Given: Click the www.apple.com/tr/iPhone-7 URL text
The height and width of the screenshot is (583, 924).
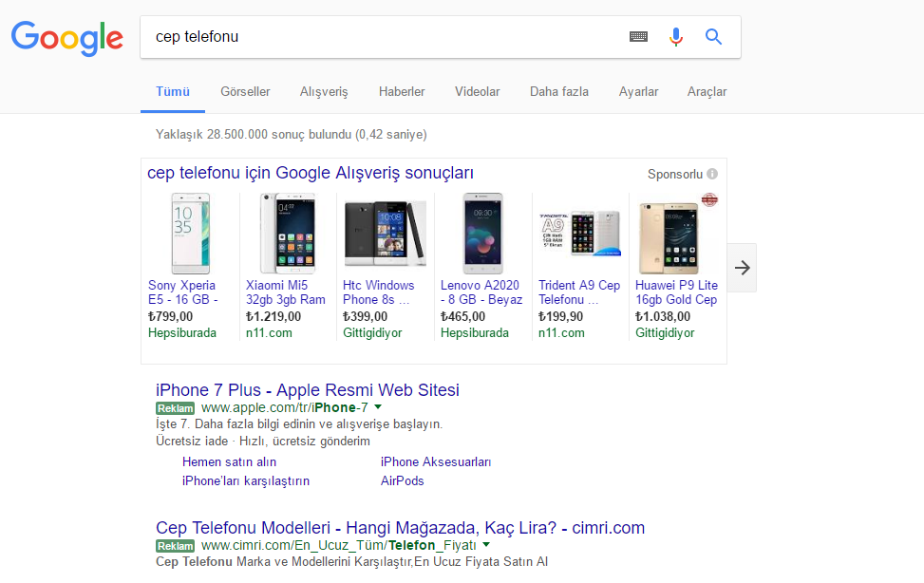Looking at the screenshot, I should point(285,407).
